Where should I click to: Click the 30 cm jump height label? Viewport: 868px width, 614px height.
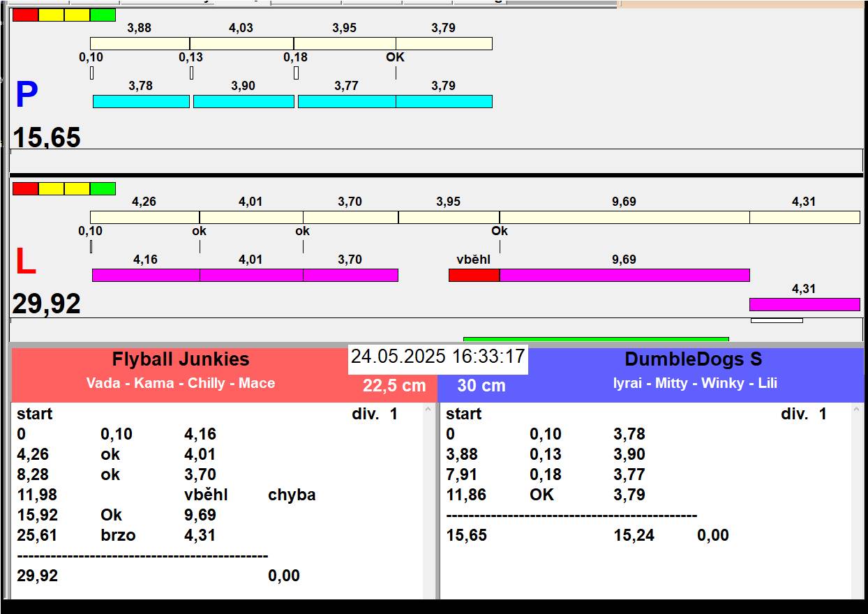481,386
